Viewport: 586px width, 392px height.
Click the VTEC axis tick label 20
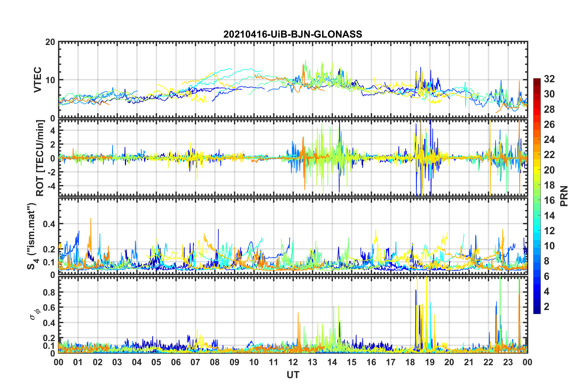[x=50, y=42]
